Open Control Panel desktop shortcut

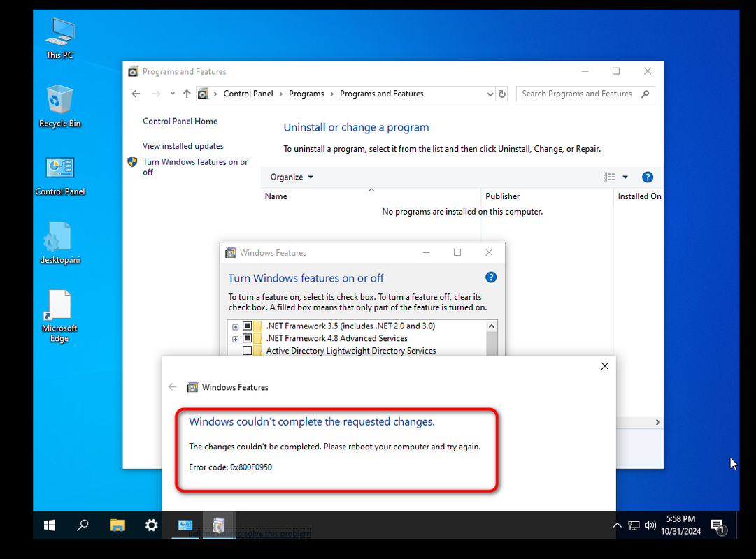59,175
